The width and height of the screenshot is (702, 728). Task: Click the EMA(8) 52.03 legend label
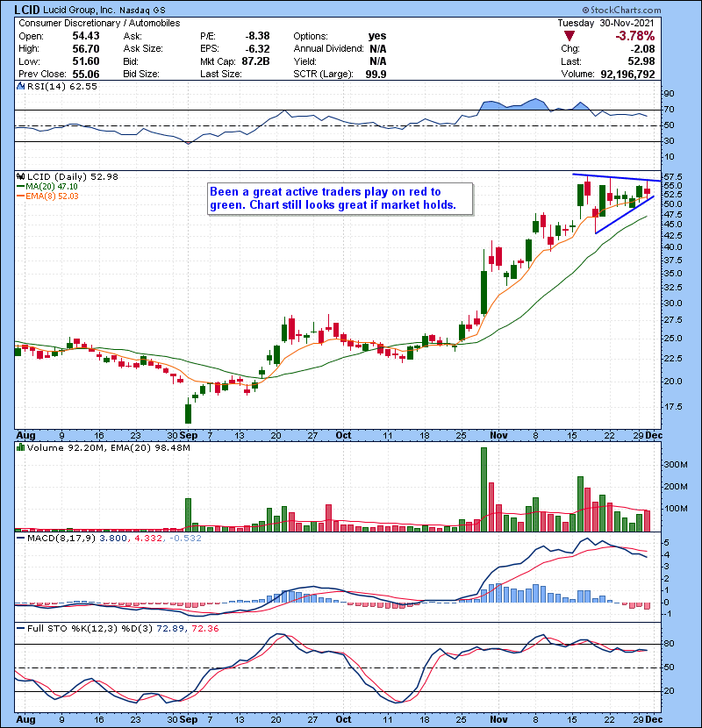click(x=52, y=196)
